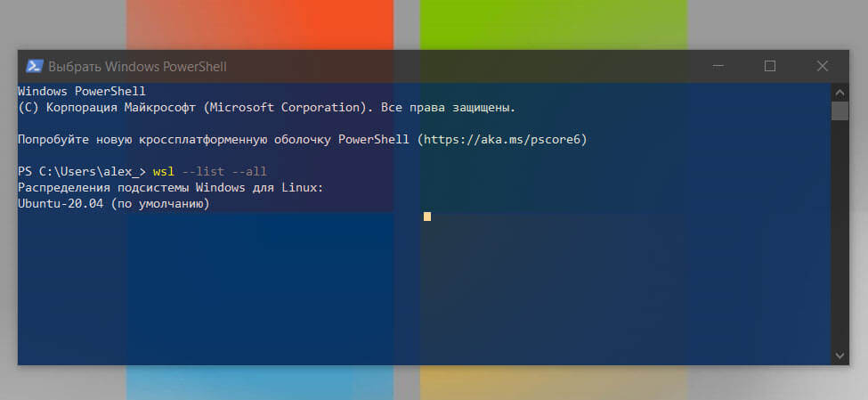Image resolution: width=868 pixels, height=400 pixels.
Task: Click the https://aka.ms/pscore6 URL text
Action: click(502, 140)
